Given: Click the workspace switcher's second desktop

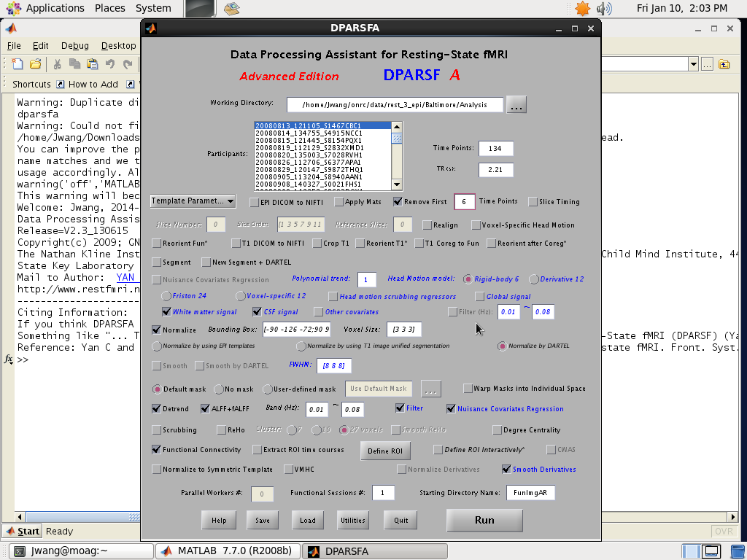Looking at the screenshot, I should (x=712, y=551).
